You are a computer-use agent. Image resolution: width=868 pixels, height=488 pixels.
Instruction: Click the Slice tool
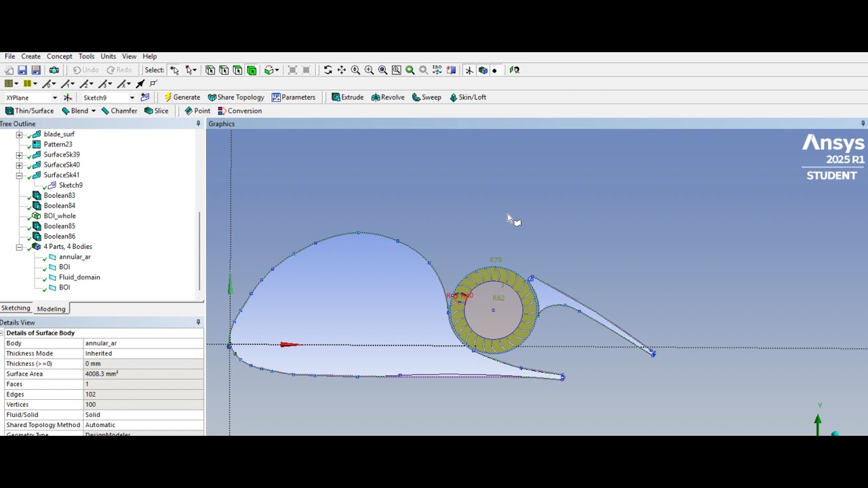click(x=156, y=110)
